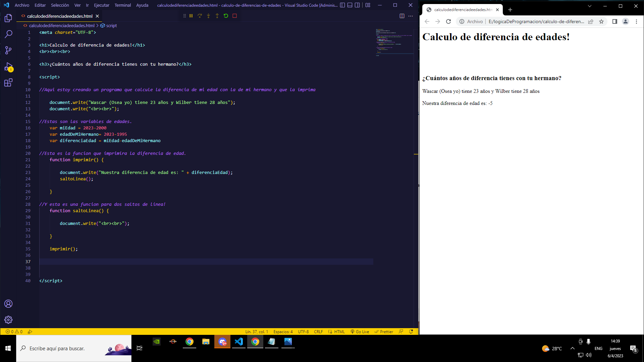
Task: Open notifications bell in the VS Code status bar
Action: 411,332
